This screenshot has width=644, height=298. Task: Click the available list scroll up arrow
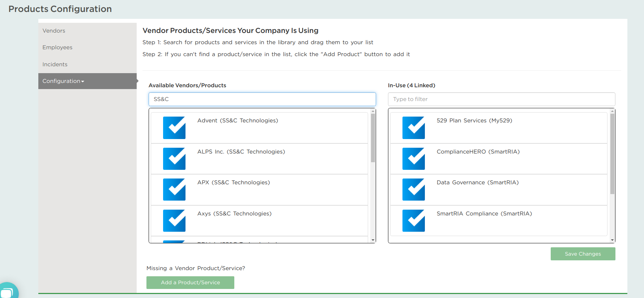point(373,111)
